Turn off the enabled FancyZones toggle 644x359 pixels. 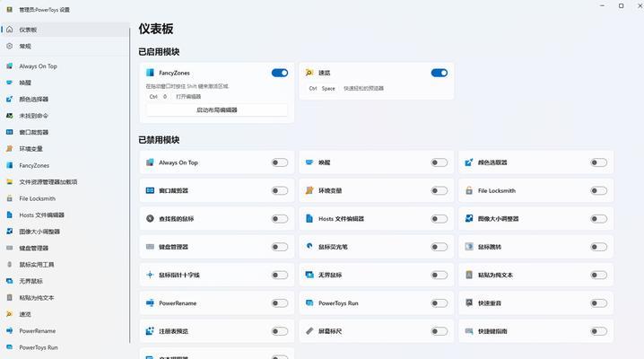280,73
